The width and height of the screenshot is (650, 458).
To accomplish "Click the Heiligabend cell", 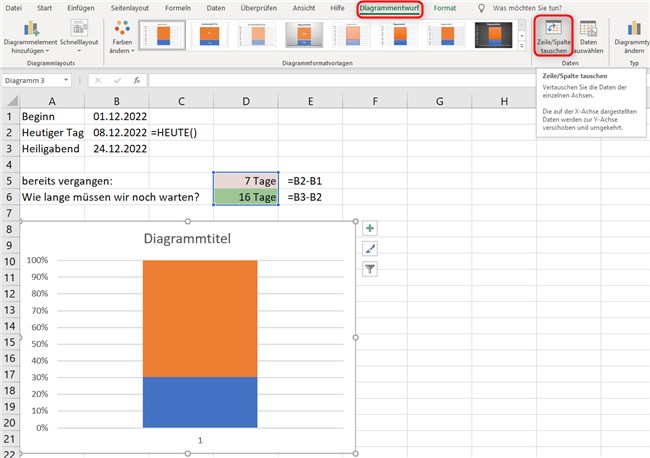I will click(x=52, y=149).
